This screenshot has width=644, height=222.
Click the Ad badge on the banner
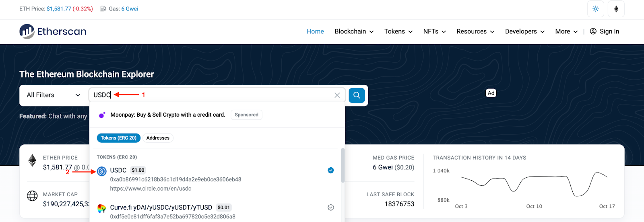tap(491, 93)
